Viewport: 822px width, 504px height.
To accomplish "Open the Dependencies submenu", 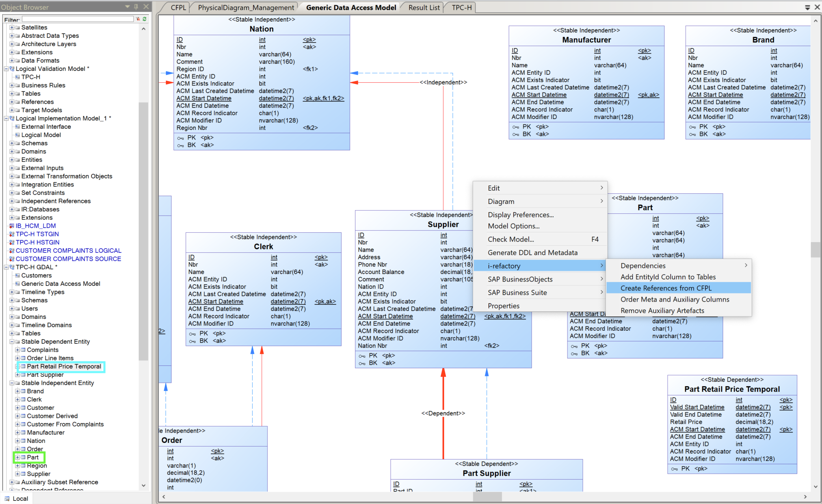I will pyautogui.click(x=679, y=266).
